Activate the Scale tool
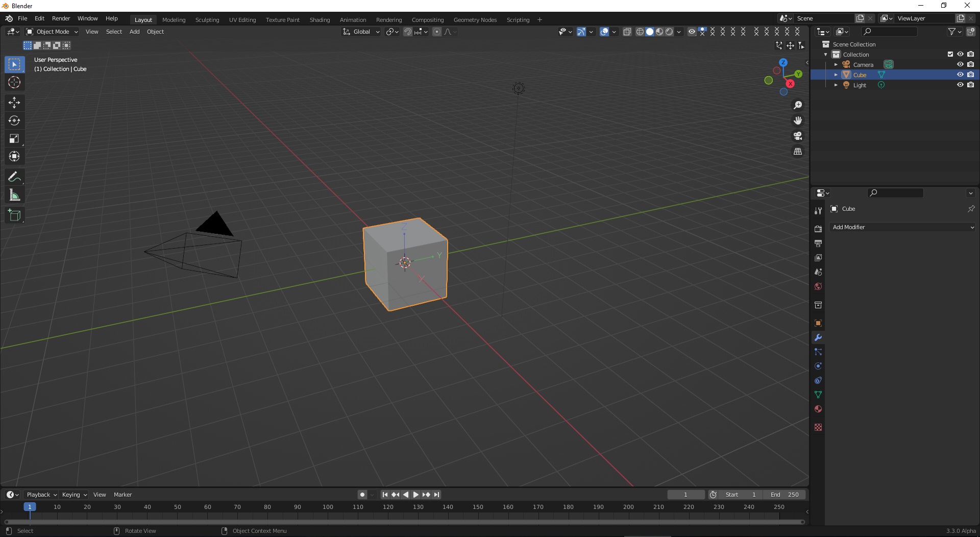 [x=14, y=138]
